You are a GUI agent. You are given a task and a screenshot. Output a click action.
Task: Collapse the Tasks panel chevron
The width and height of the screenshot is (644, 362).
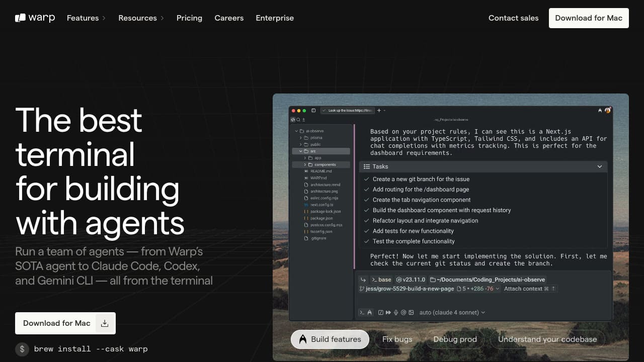(600, 166)
